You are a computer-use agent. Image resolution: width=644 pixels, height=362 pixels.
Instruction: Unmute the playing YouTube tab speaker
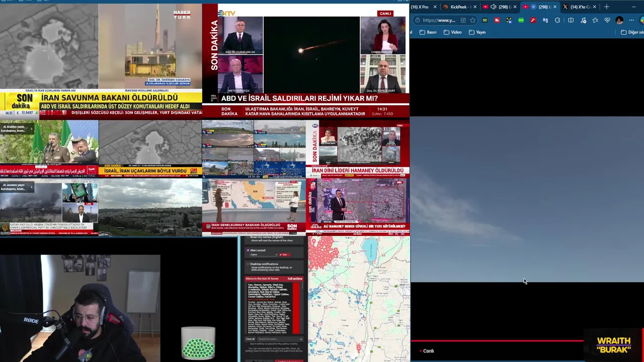click(x=494, y=7)
